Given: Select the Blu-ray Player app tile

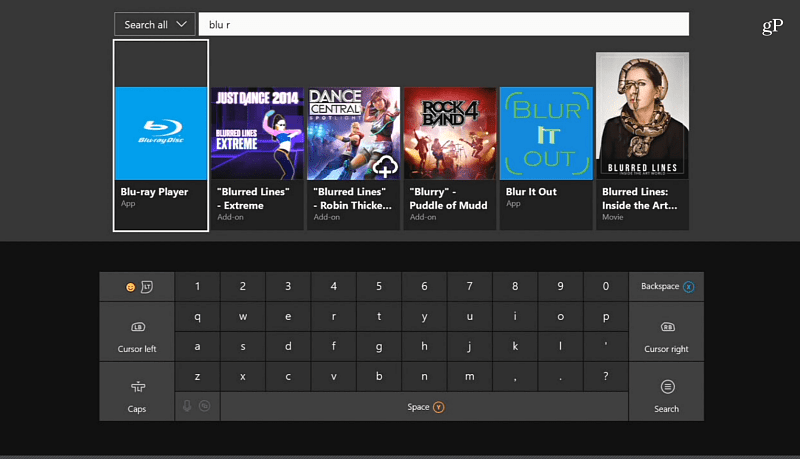Looking at the screenshot, I should pyautogui.click(x=161, y=136).
